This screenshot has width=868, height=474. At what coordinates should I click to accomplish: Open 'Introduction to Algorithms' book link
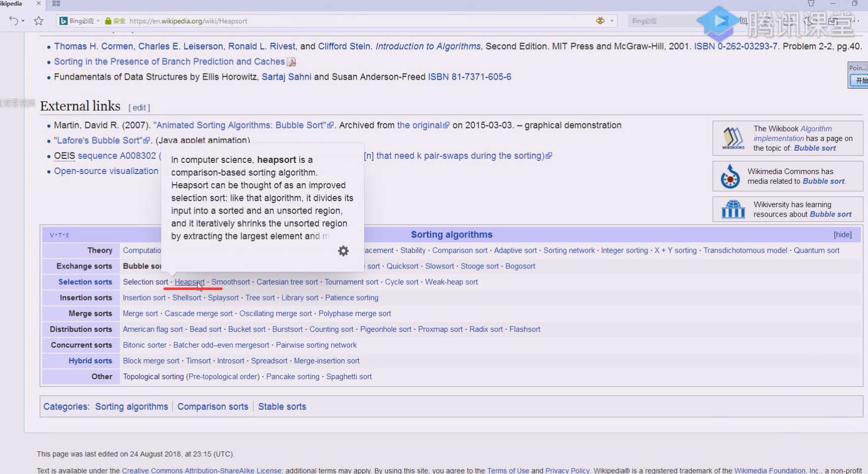tap(428, 46)
